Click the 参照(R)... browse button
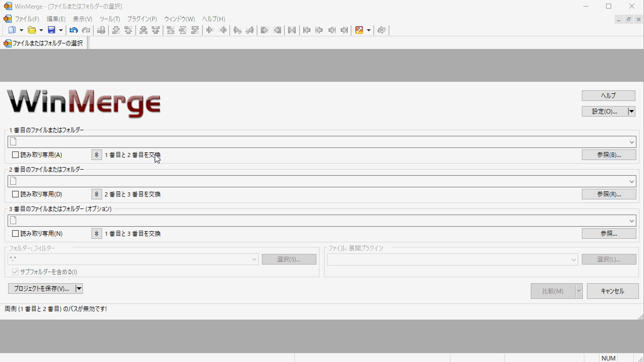644x362 pixels. tap(609, 194)
